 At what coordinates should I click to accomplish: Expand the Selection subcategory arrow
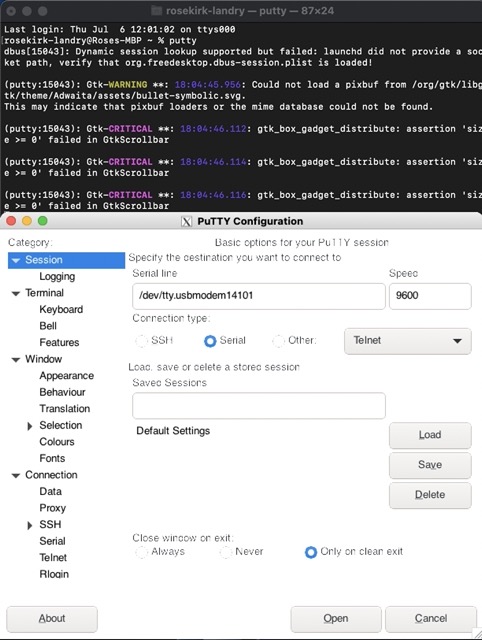click(29, 426)
